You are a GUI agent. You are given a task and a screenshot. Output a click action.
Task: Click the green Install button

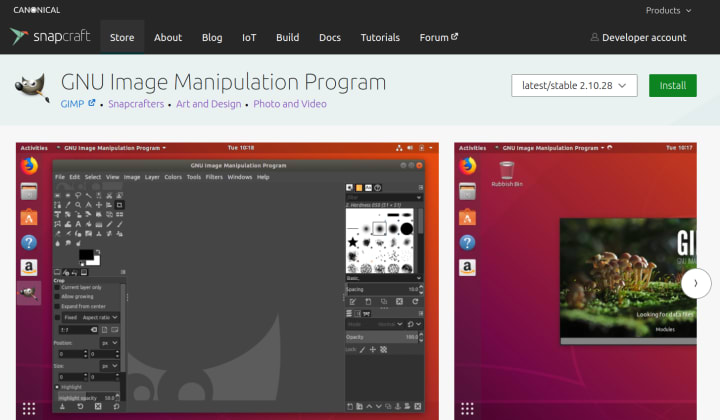point(673,85)
